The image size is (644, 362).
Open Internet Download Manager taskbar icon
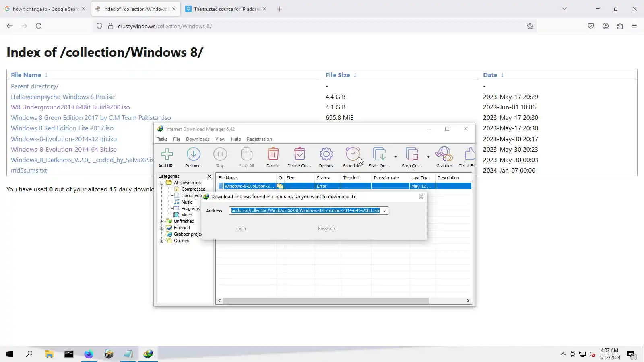tap(148, 354)
